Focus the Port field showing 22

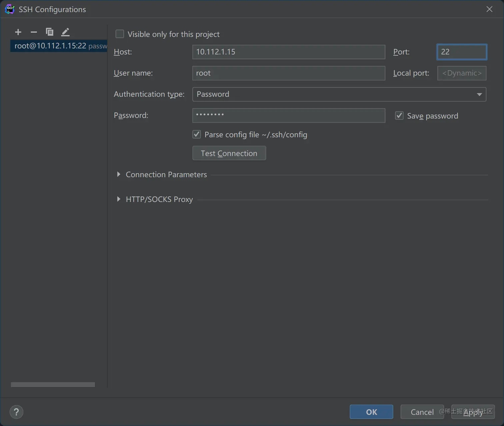click(462, 52)
